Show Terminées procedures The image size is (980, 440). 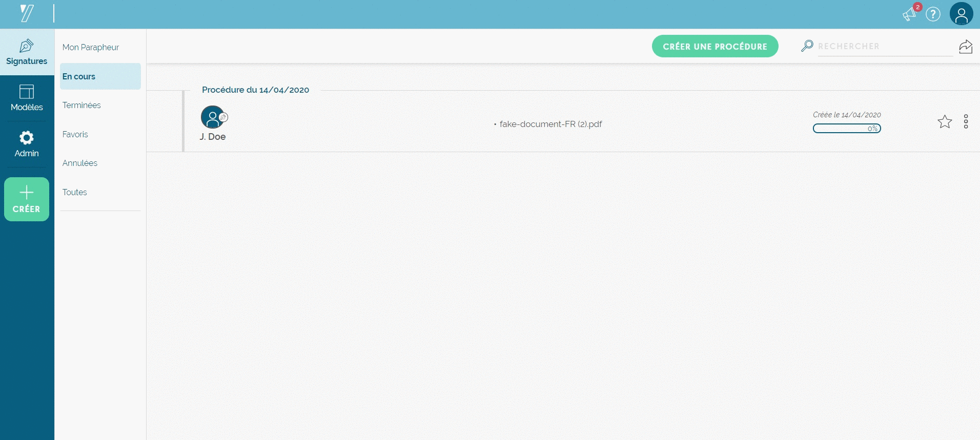coord(81,105)
